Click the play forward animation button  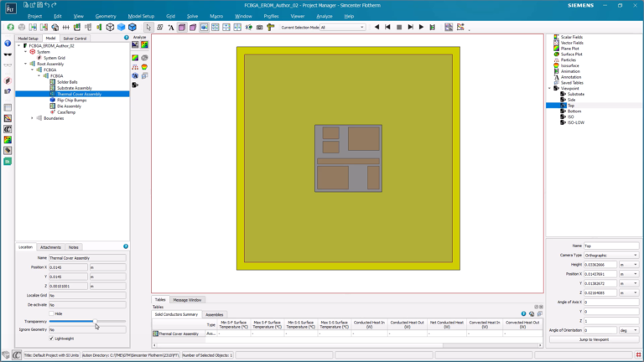pyautogui.click(x=421, y=27)
